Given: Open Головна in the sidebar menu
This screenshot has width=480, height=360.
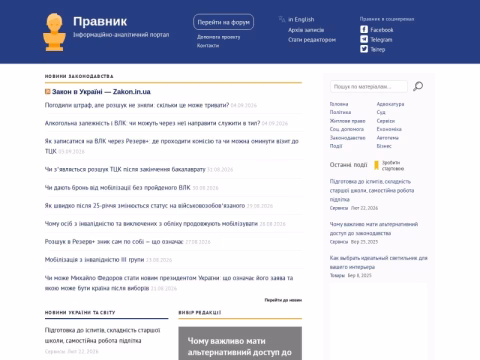Looking at the screenshot, I should click(x=339, y=104).
